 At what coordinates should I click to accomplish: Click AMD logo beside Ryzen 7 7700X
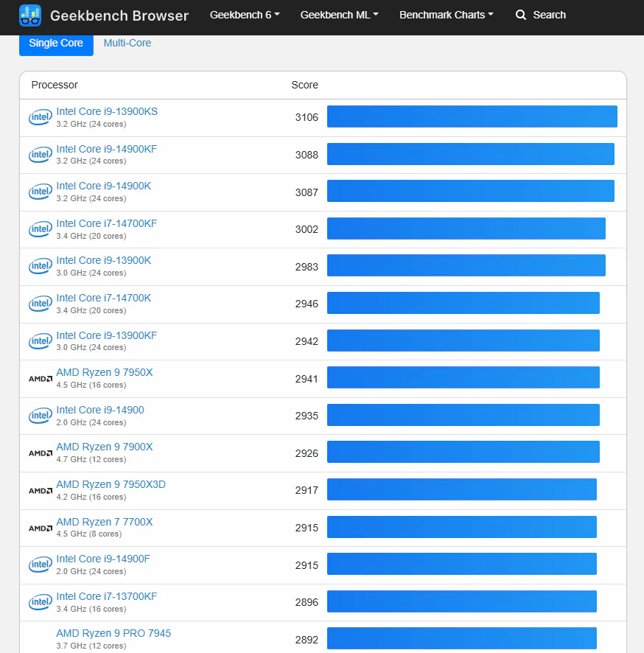pyautogui.click(x=41, y=528)
